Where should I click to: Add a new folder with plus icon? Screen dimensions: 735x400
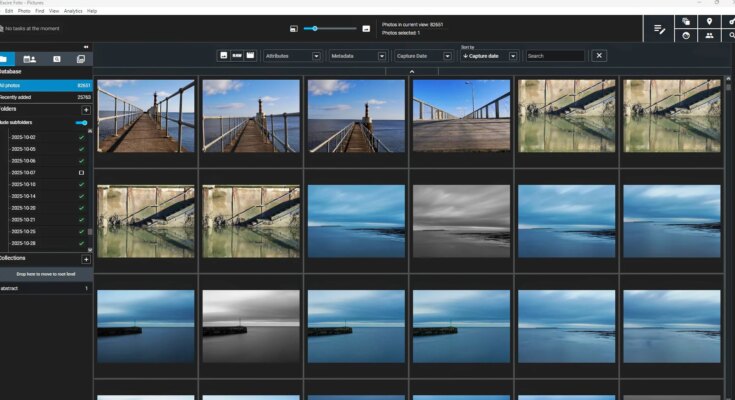tap(86, 109)
